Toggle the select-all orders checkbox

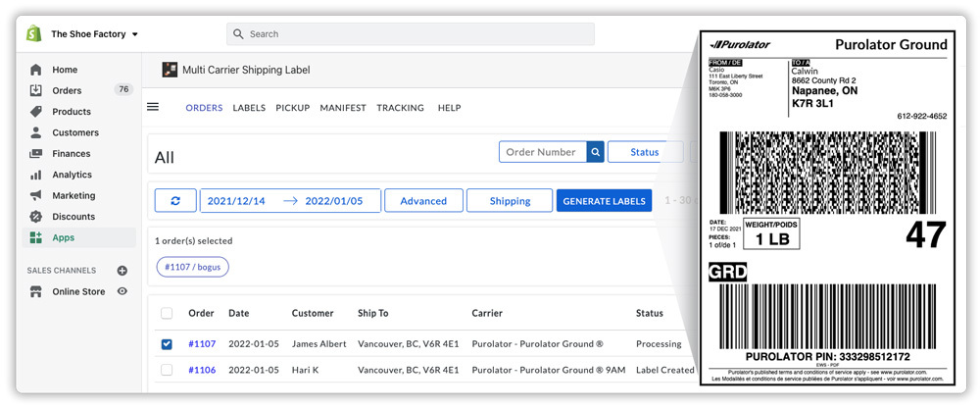point(167,313)
